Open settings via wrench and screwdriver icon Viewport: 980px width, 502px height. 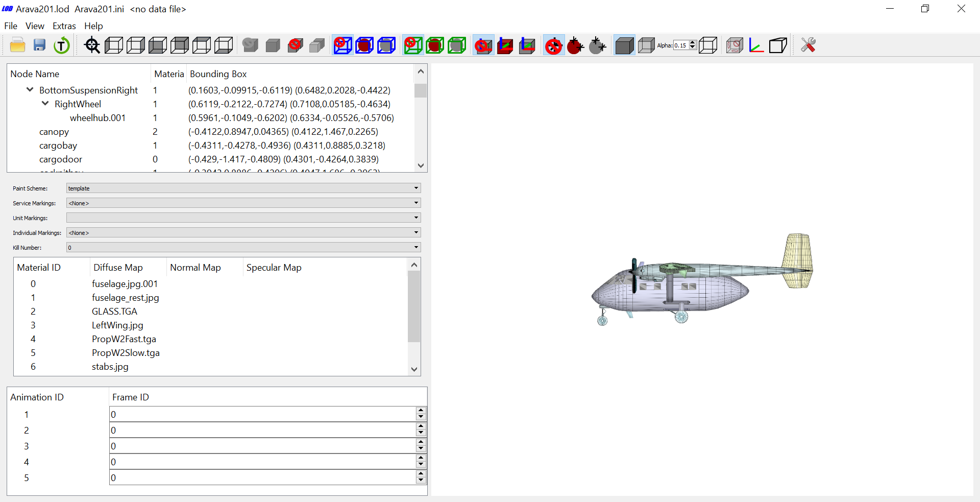808,45
